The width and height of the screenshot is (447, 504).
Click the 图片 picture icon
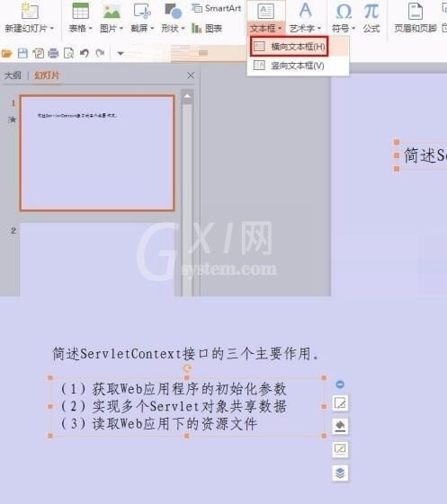[x=112, y=11]
